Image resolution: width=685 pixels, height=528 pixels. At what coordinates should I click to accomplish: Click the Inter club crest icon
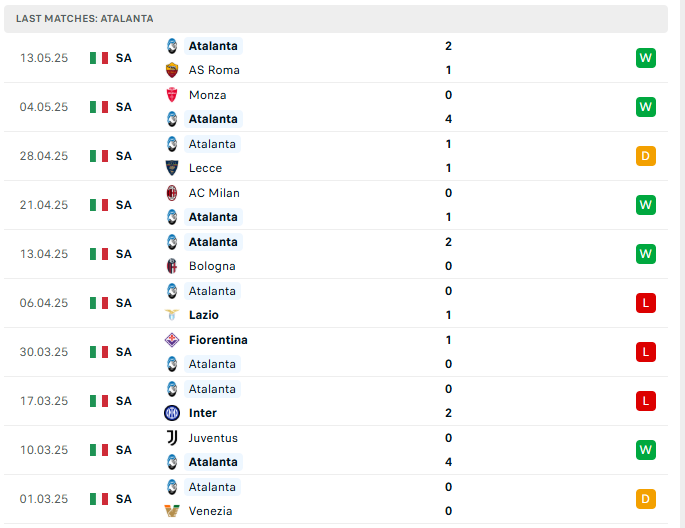[172, 413]
